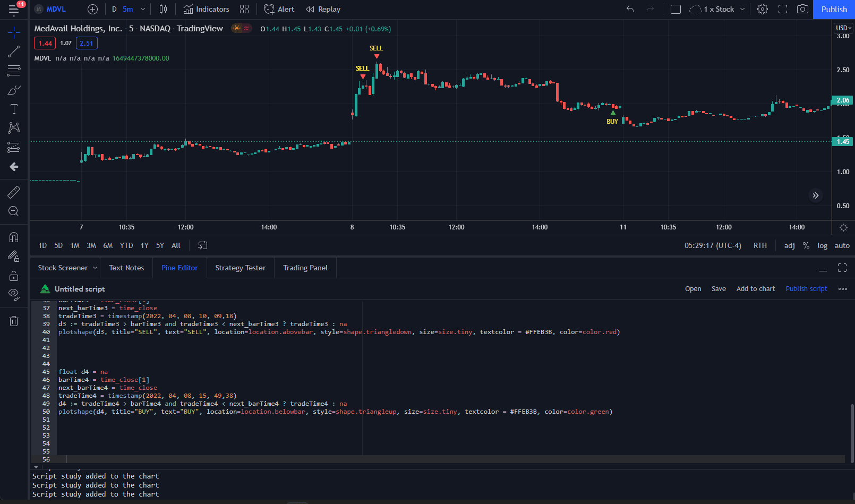Viewport: 855px width, 504px height.
Task: Enter fullscreen mode from top toolbar
Action: tap(783, 10)
